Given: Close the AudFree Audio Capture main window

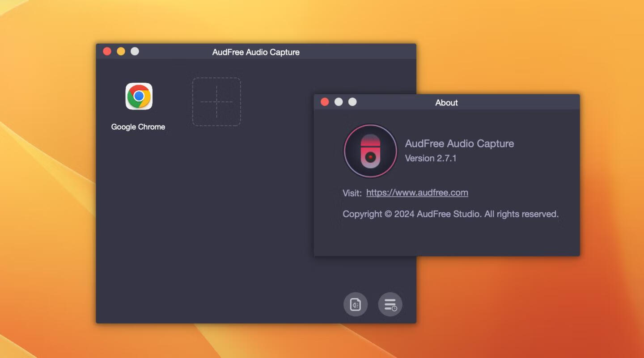Looking at the screenshot, I should pyautogui.click(x=107, y=51).
